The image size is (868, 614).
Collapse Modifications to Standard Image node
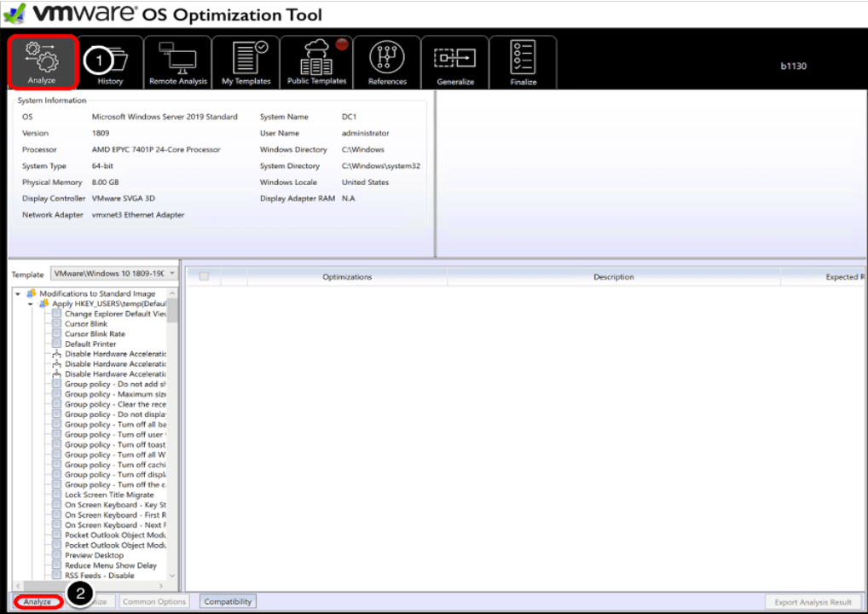point(18,293)
